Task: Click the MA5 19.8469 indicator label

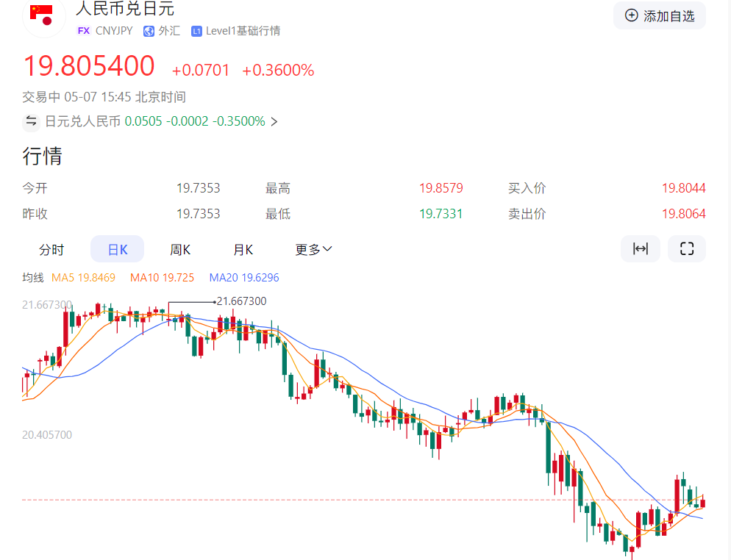Action: point(83,278)
